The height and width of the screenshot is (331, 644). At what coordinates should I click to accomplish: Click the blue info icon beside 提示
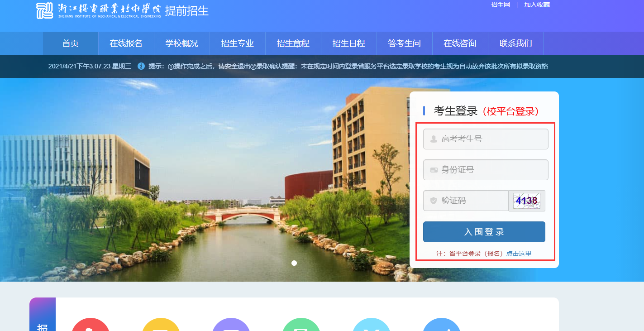(x=141, y=66)
